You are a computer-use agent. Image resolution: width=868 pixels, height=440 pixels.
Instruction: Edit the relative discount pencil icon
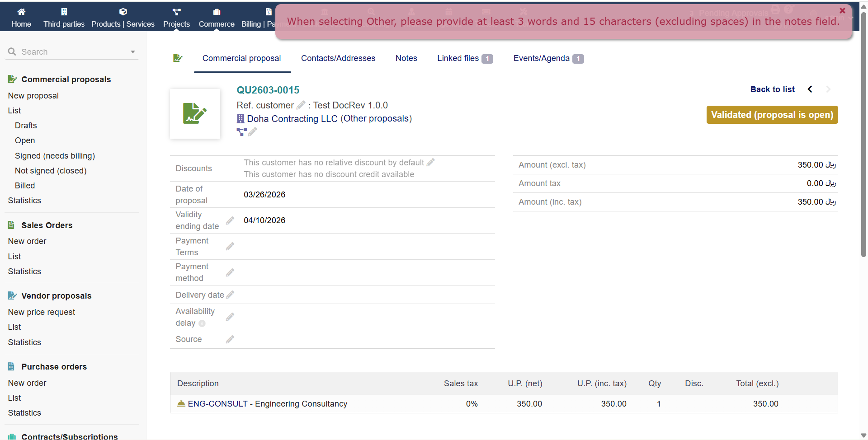click(x=430, y=162)
